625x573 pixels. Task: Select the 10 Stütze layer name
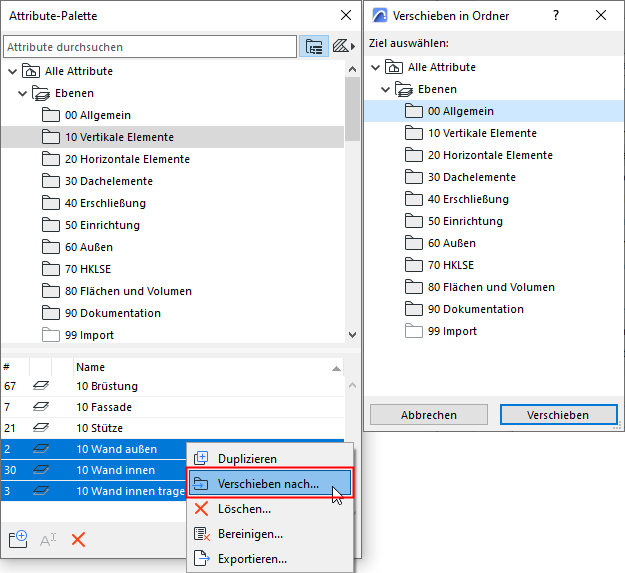point(99,428)
